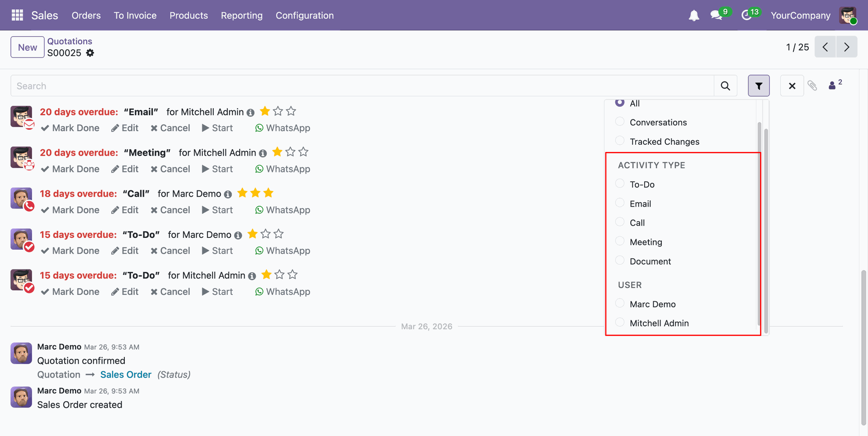Select the Conversations radio option
The width and height of the screenshot is (868, 436).
[x=620, y=122]
